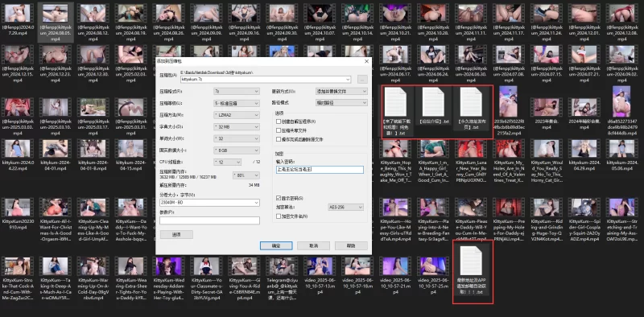This screenshot has height=317, width=644.
Task: Open the memory usage 80% dropdown
Action: tap(246, 175)
